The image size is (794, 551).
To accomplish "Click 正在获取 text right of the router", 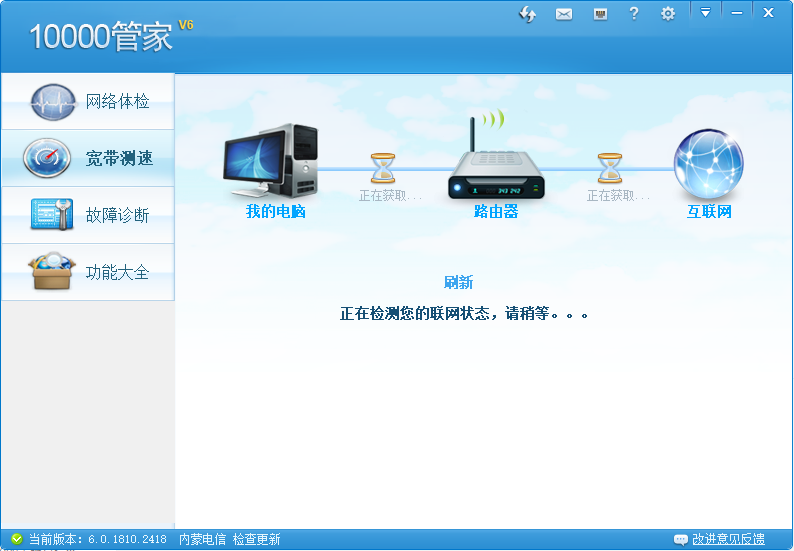I will coord(618,195).
